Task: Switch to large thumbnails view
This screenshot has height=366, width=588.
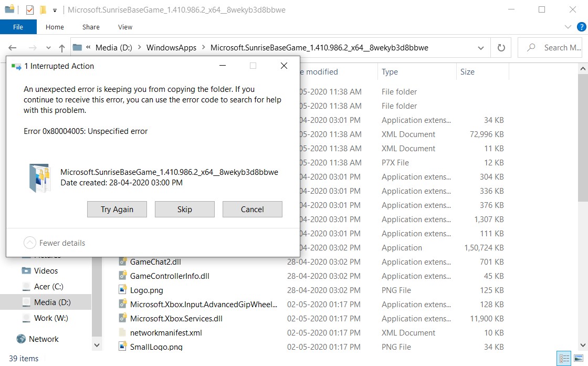Action: [579, 358]
